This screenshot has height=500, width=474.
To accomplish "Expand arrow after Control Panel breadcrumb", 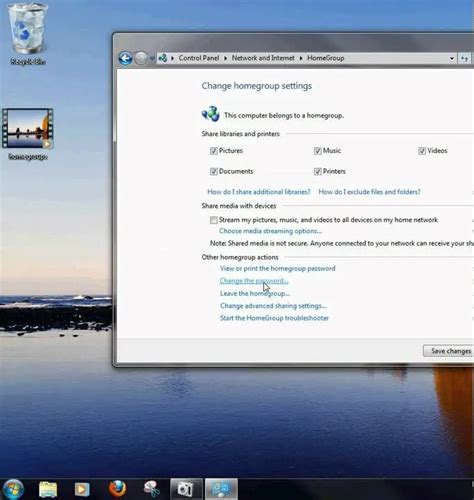I will tap(225, 58).
